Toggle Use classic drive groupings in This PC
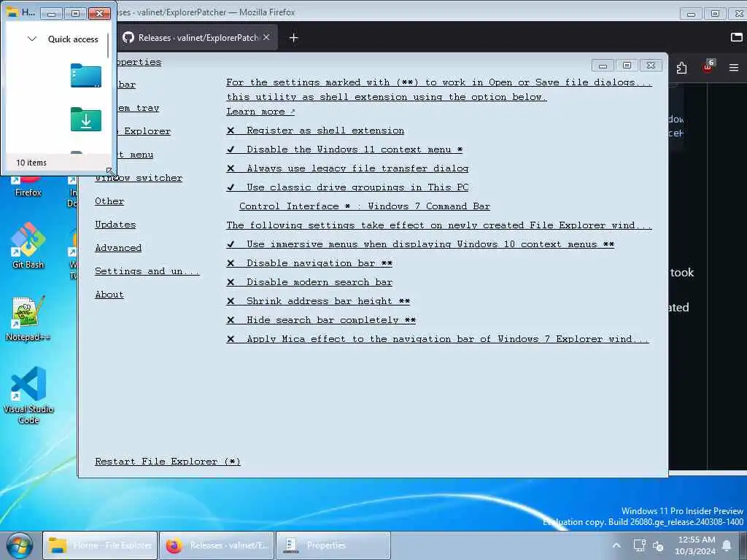 pyautogui.click(x=347, y=187)
